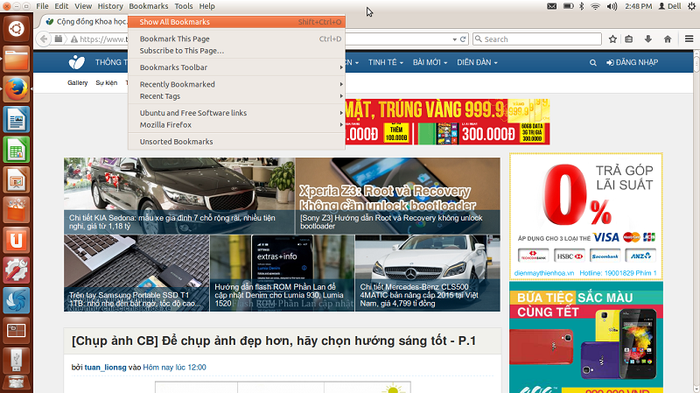Click the back arrow navigation button

44,39
